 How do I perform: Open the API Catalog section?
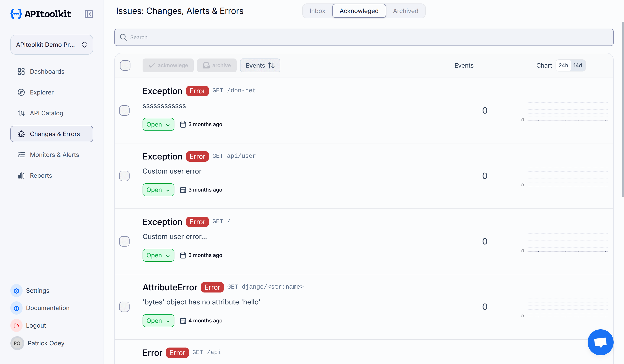click(x=47, y=113)
